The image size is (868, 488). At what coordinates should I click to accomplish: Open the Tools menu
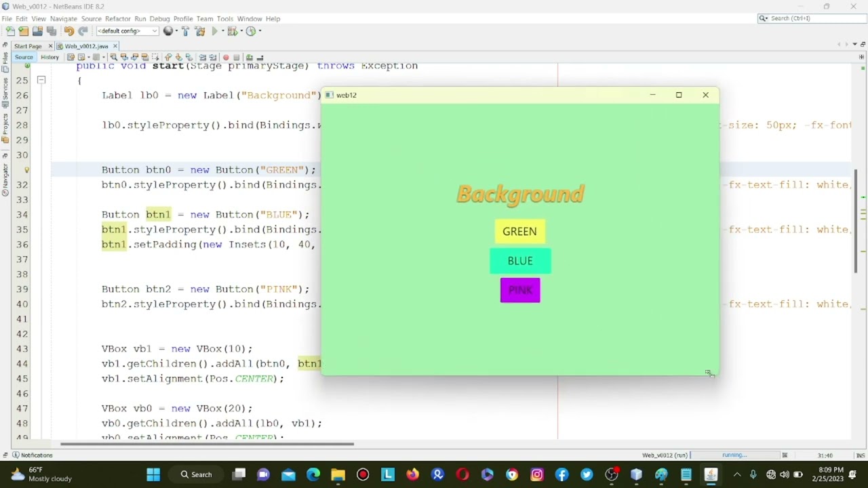[x=225, y=19]
